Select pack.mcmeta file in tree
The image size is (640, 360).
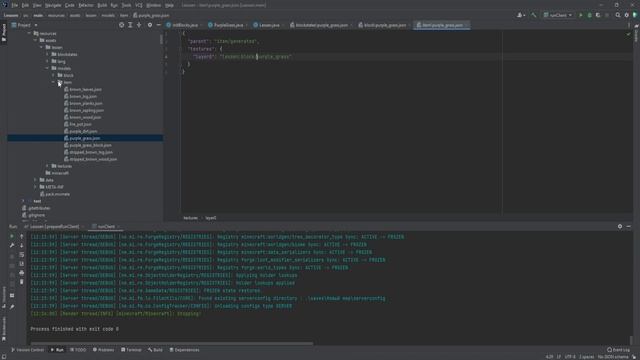(55, 194)
